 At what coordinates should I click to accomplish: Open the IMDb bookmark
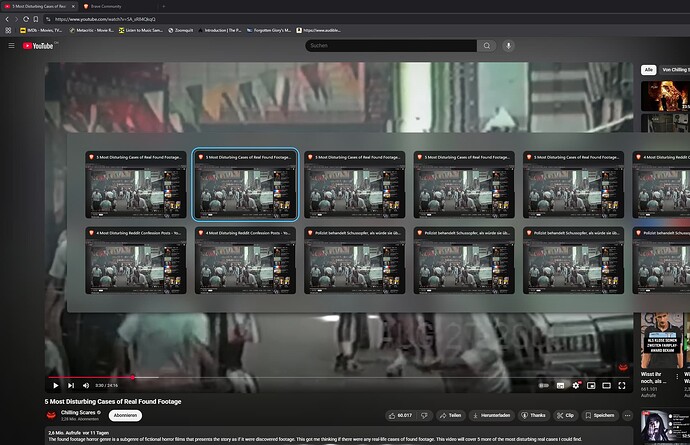pyautogui.click(x=41, y=30)
